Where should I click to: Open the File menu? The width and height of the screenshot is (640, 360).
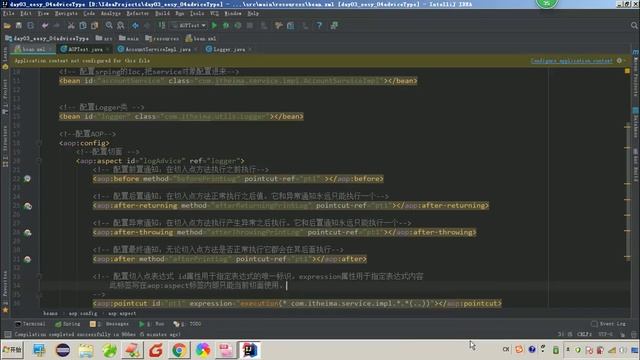(x=8, y=13)
